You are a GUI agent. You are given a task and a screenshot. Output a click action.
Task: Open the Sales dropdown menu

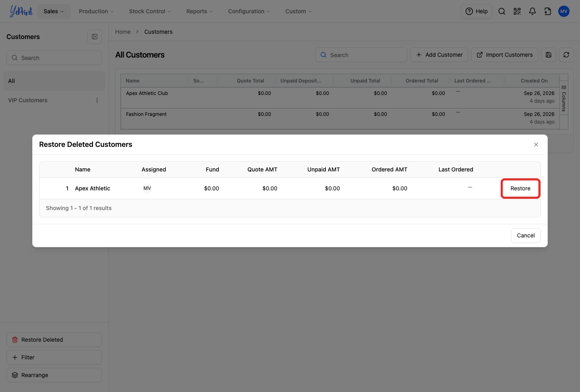click(54, 11)
